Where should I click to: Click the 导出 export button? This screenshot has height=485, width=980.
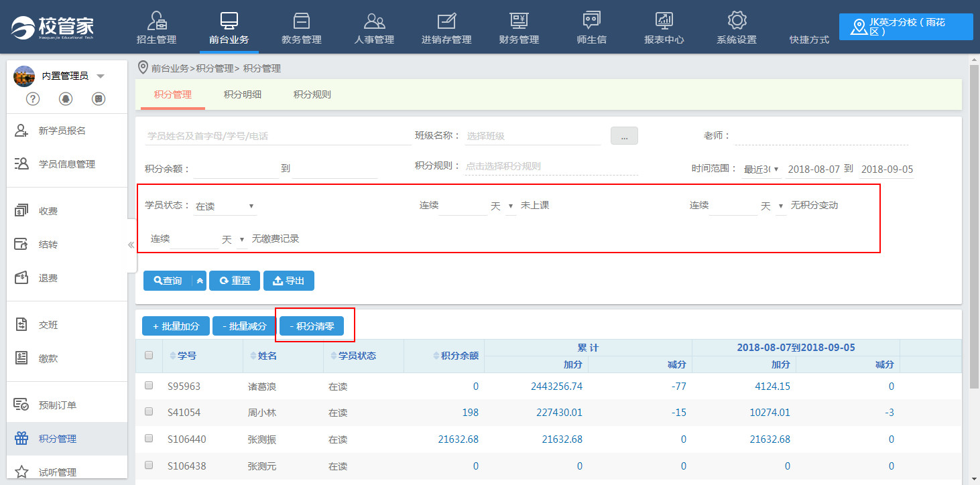(x=289, y=281)
